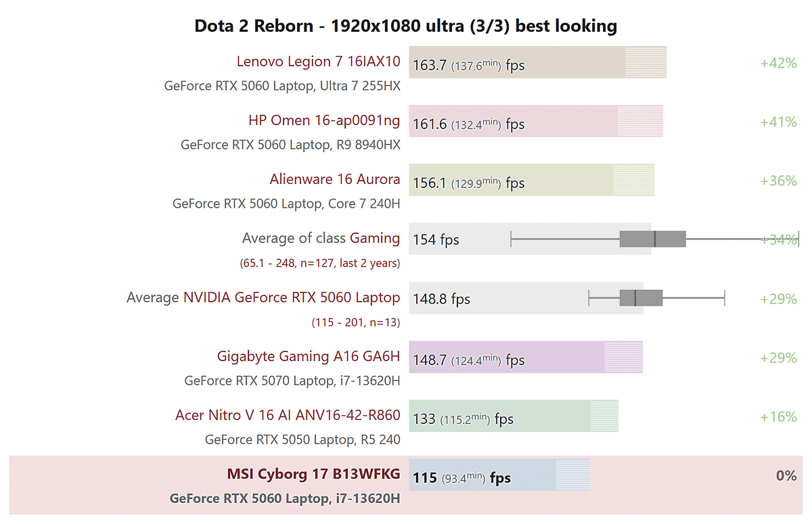The height and width of the screenshot is (524, 812).
Task: Click the +29% value beside Gigabyte Gaming
Action: [x=778, y=358]
